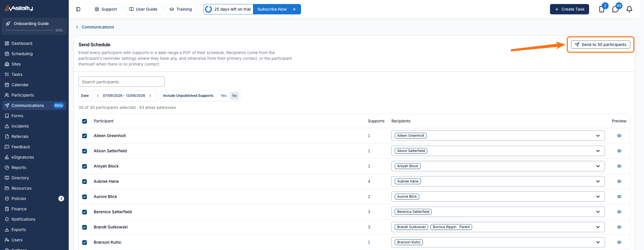
Task: Toggle the sidebar panel icon
Action: (78, 9)
